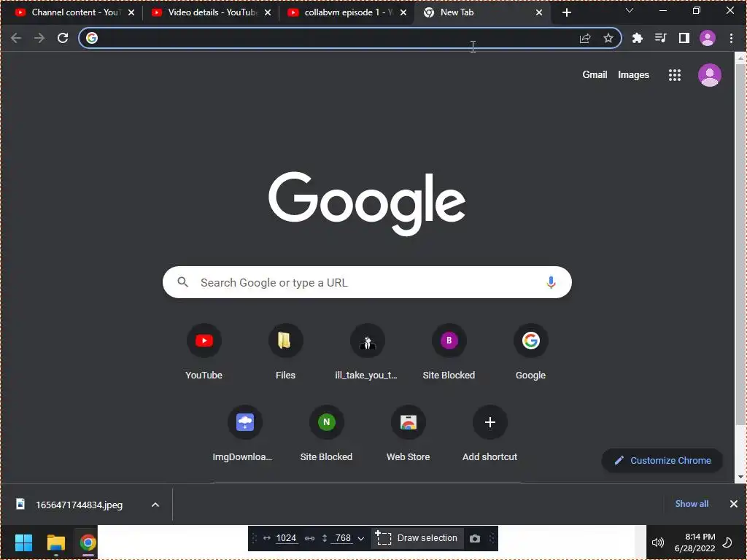Go back using the back arrow

(16, 38)
